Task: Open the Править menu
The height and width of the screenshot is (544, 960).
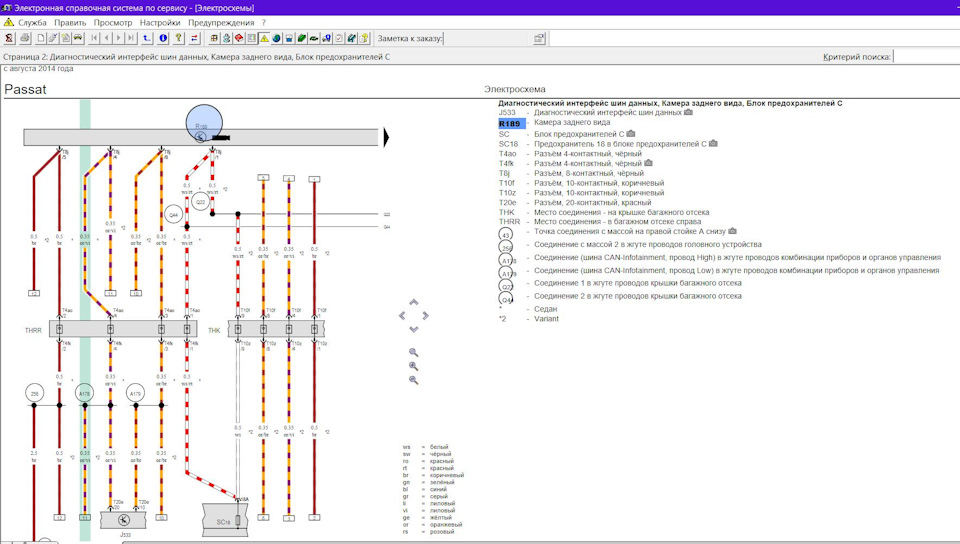Action: point(70,23)
